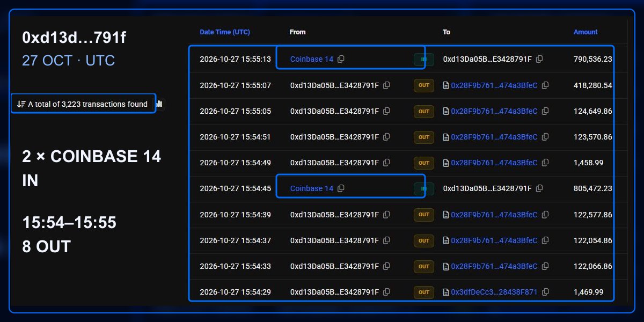Click the heading 0xd13d…791f

coord(74,38)
